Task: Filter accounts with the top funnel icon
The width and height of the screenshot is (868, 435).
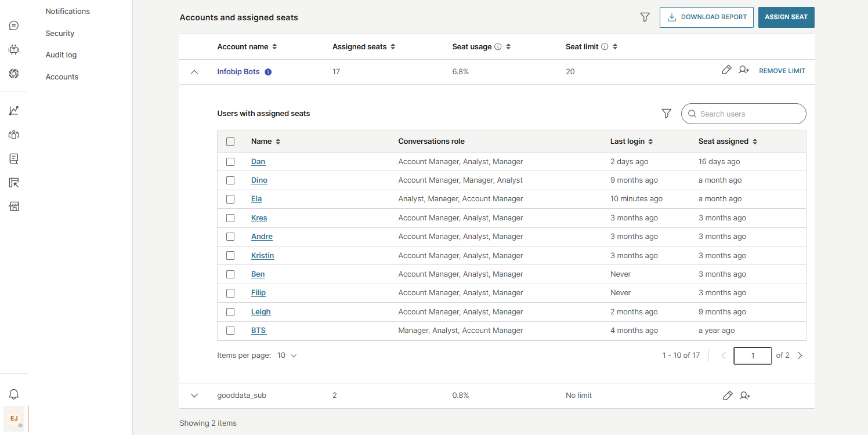Action: [645, 17]
